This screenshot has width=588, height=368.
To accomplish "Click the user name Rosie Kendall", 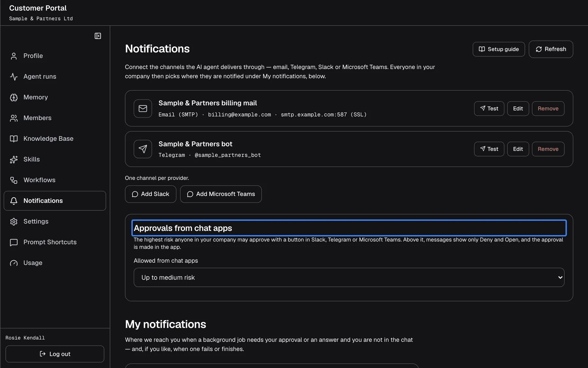I will coord(25,338).
